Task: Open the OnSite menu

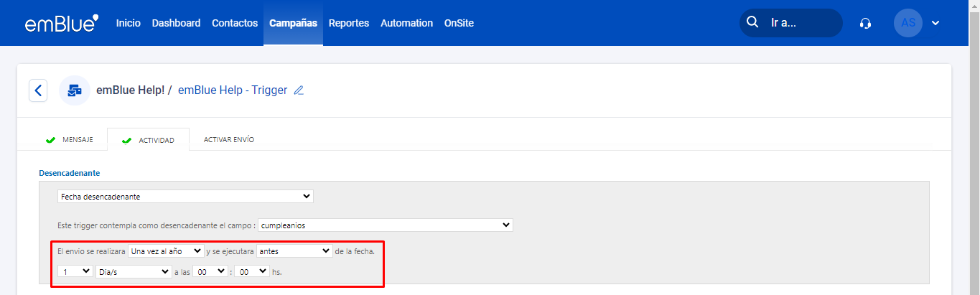Action: pos(459,23)
